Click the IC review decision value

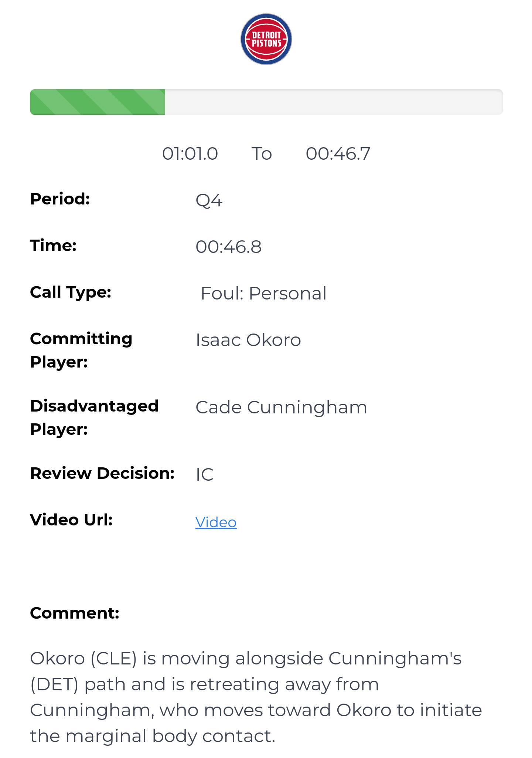(204, 474)
